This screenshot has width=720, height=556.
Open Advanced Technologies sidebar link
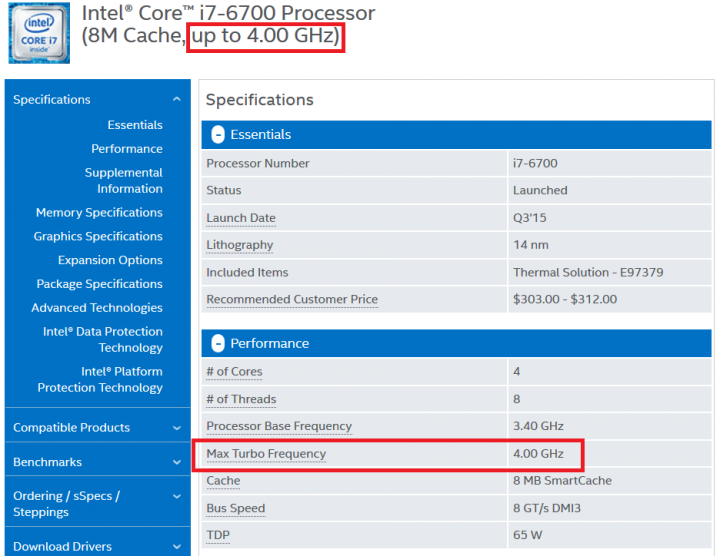[x=97, y=308]
